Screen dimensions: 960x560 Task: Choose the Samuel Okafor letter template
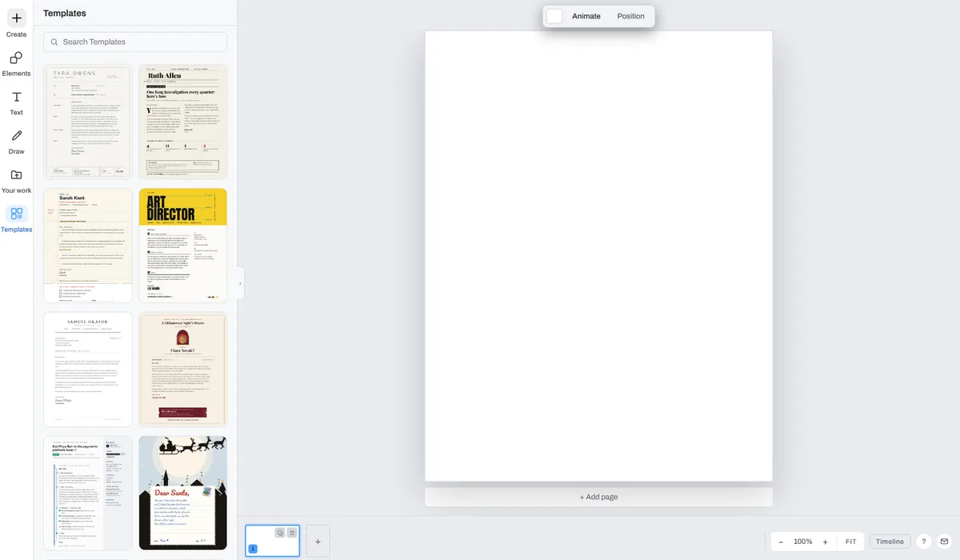88,370
